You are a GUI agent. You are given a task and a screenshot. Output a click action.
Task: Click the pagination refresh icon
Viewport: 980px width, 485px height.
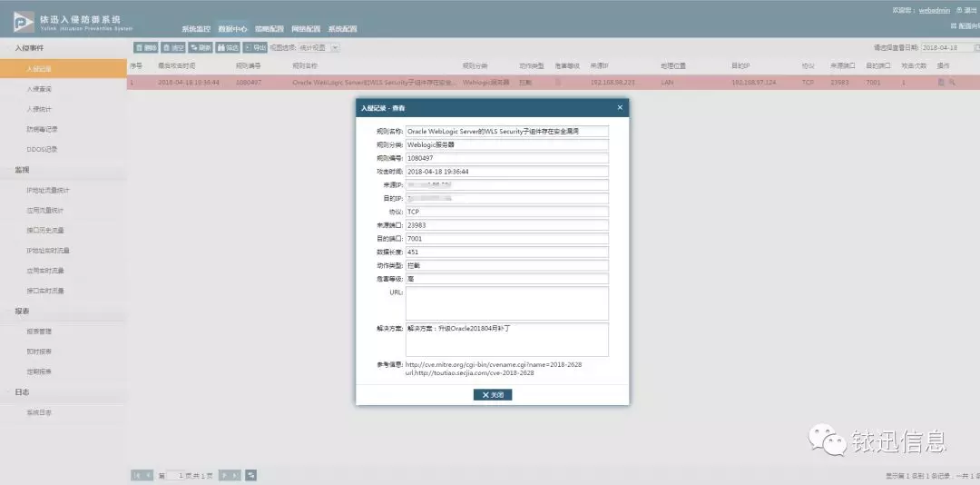tap(251, 476)
